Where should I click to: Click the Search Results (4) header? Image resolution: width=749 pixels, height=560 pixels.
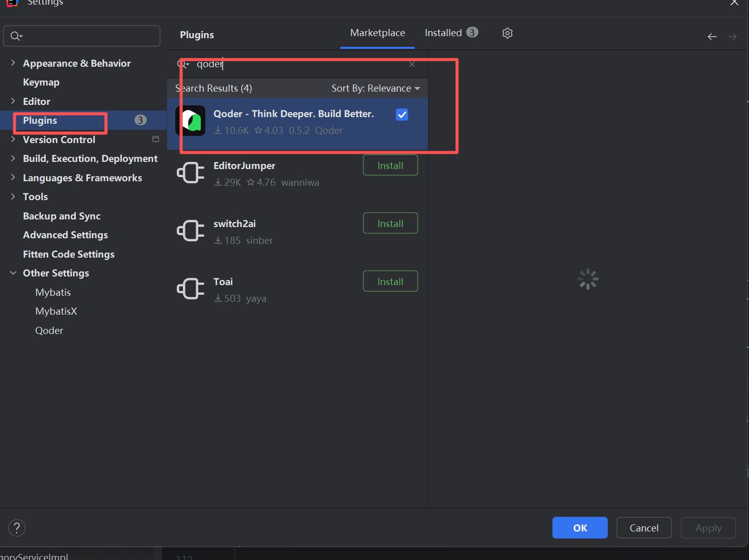[213, 89]
